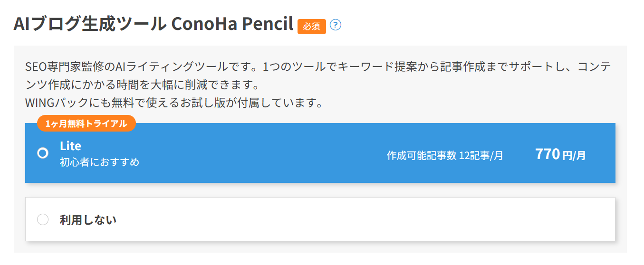Click the 作成可能記事数 12記事/月 text
The width and height of the screenshot is (644, 265).
tap(444, 155)
